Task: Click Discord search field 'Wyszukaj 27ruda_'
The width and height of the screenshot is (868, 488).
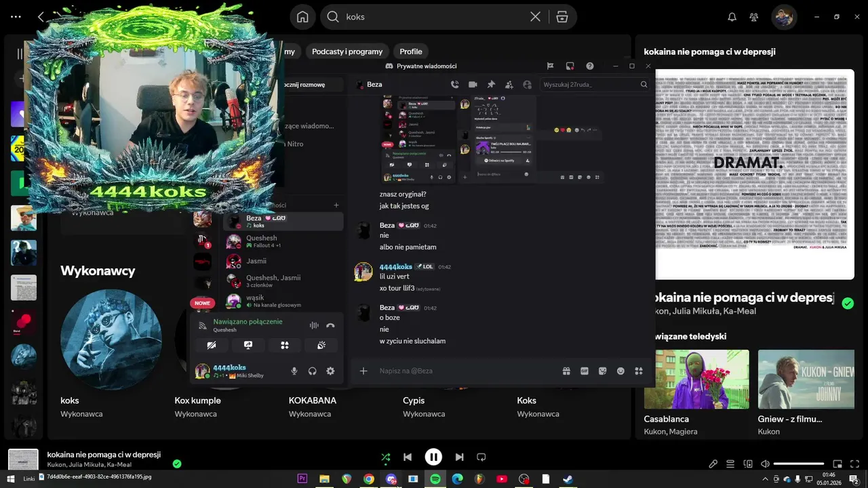Action: click(595, 85)
